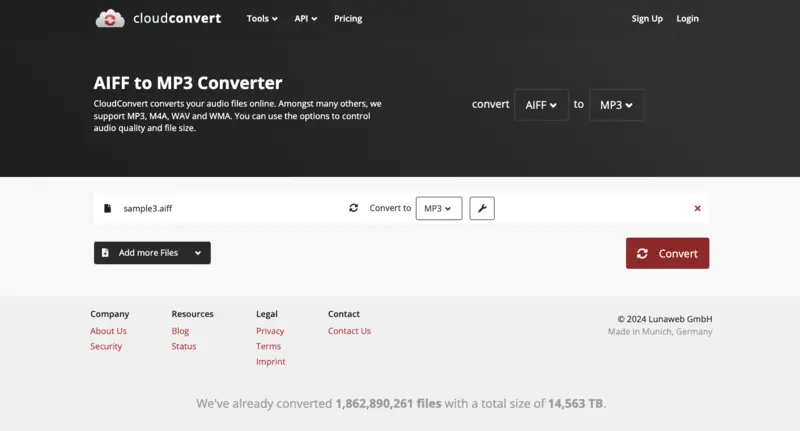Open the Status link
800x431 pixels.
pyautogui.click(x=184, y=346)
